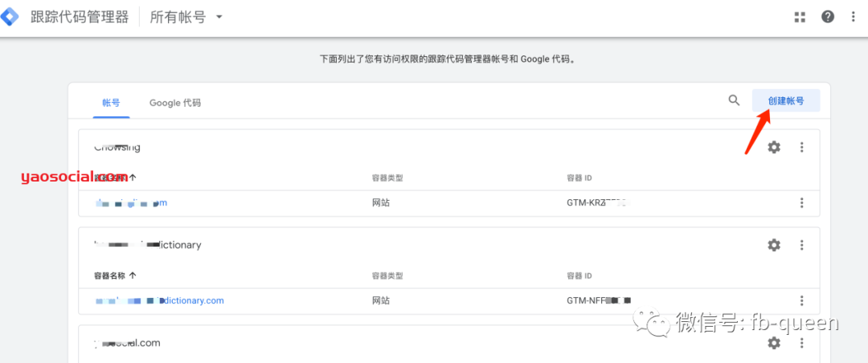Click 网站 type in dictionary.com row
This screenshot has height=363, width=868.
tap(381, 300)
